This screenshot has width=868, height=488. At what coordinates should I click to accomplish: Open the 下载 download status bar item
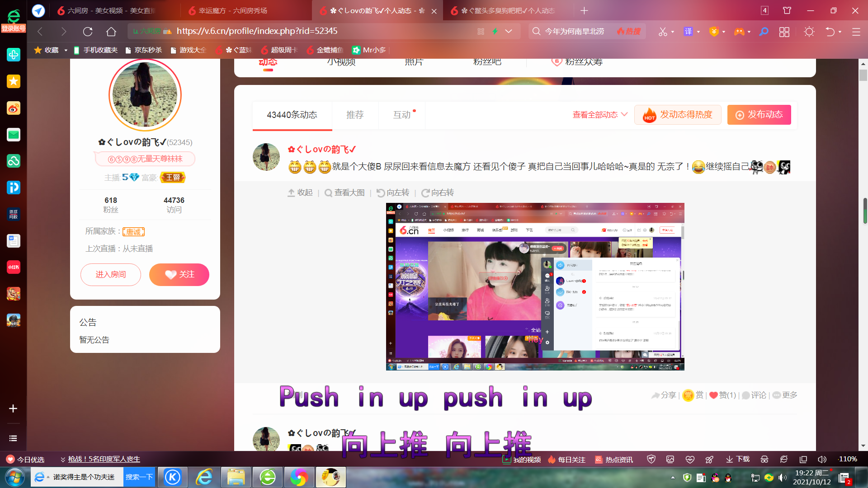click(x=738, y=459)
